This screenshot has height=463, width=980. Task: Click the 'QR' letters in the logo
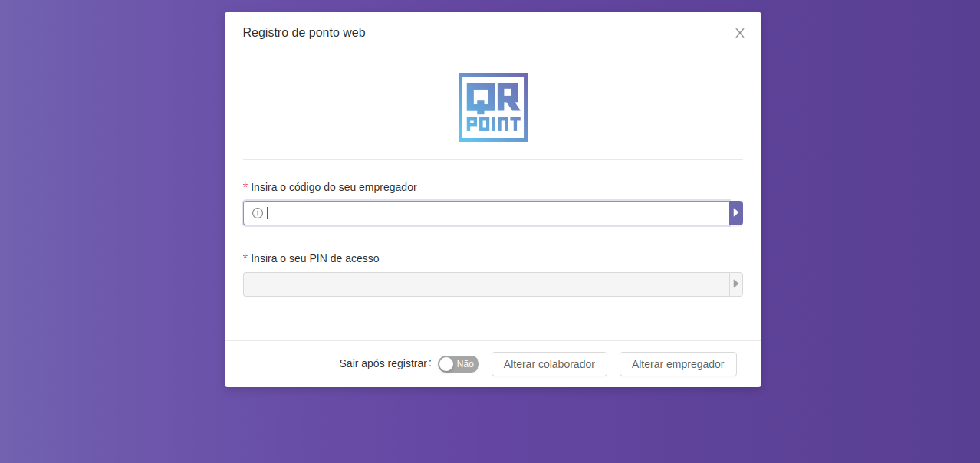point(493,96)
